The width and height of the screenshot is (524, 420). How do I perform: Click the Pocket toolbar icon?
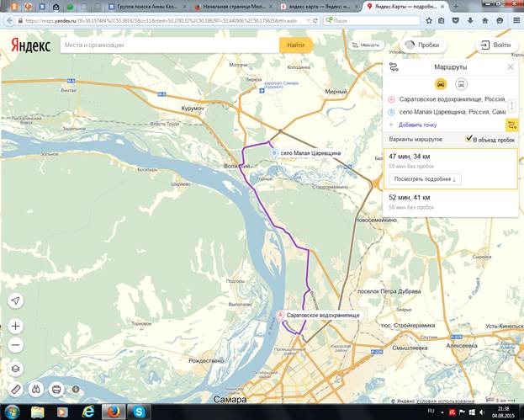[456, 21]
